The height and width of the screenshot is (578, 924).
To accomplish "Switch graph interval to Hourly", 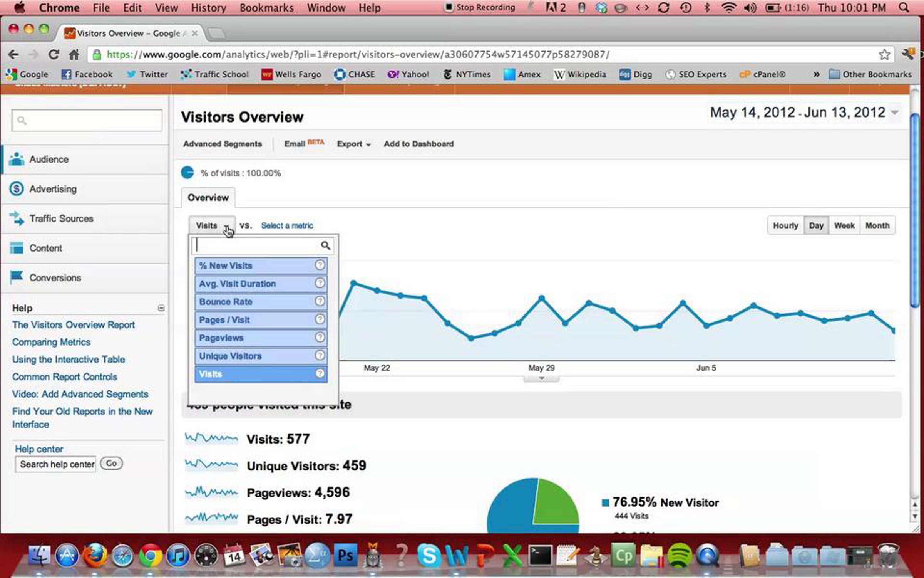I will coord(785,225).
